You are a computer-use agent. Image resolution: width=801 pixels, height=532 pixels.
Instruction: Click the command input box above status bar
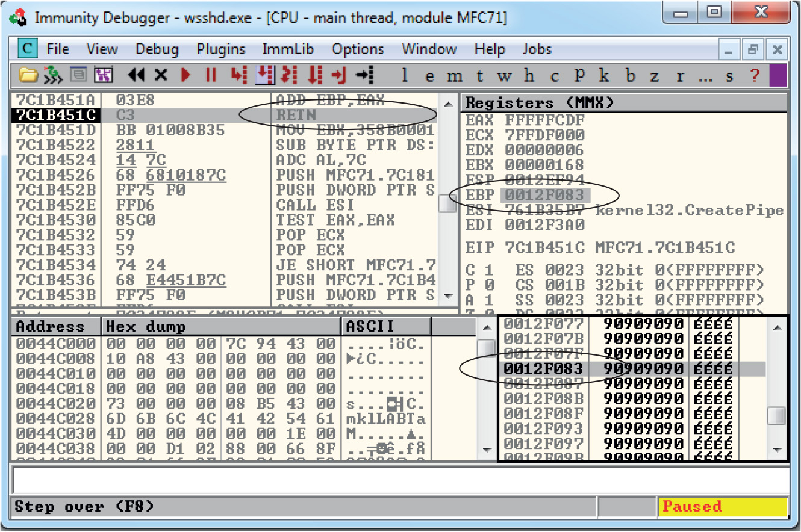coord(400,480)
